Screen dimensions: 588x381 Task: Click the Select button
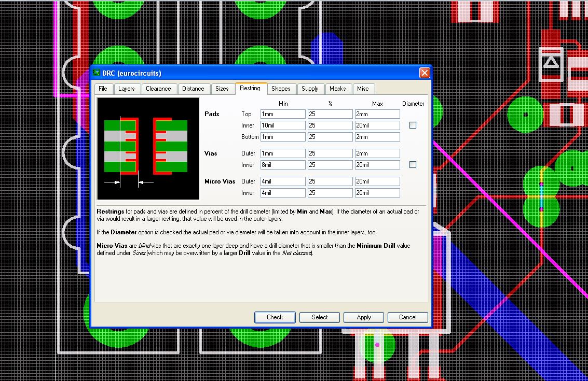320,317
